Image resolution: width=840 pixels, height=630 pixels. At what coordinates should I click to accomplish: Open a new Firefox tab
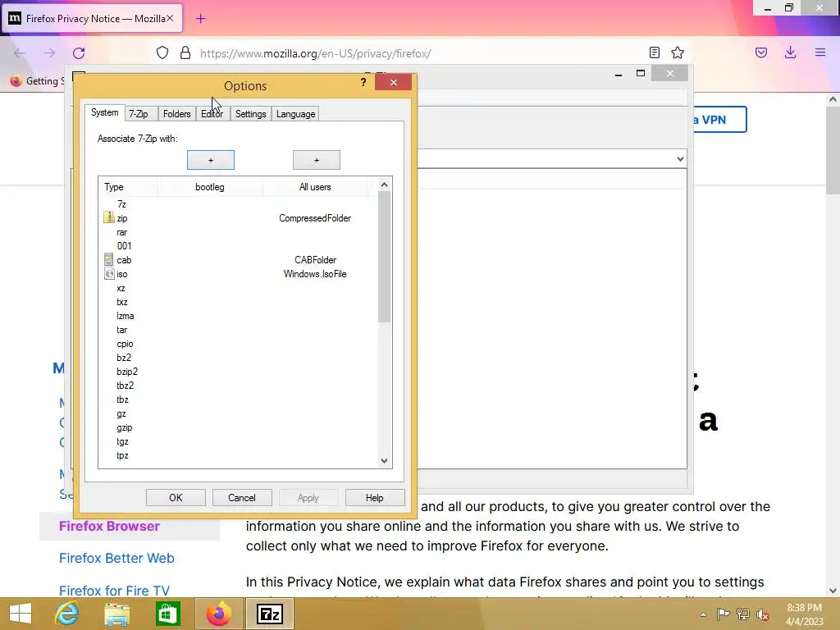200,19
